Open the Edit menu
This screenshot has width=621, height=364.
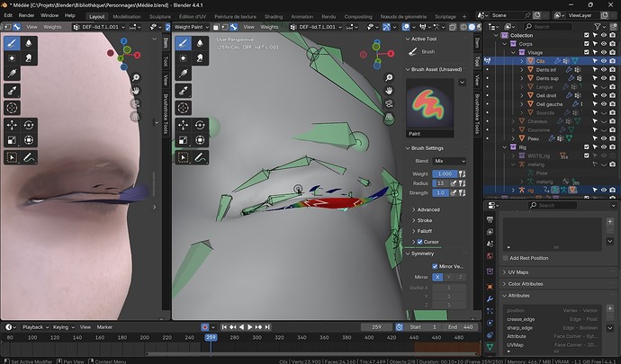tap(8, 15)
